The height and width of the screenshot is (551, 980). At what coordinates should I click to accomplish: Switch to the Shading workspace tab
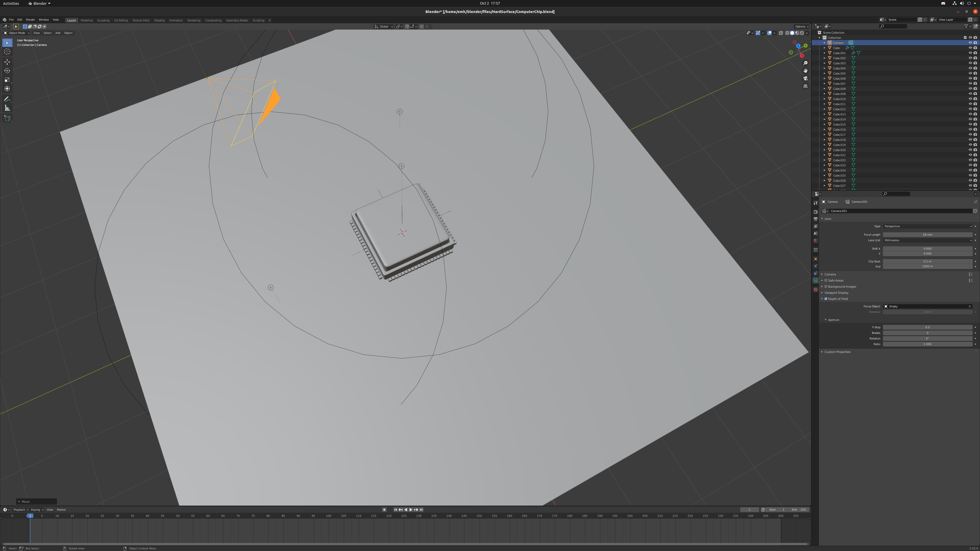click(x=160, y=20)
